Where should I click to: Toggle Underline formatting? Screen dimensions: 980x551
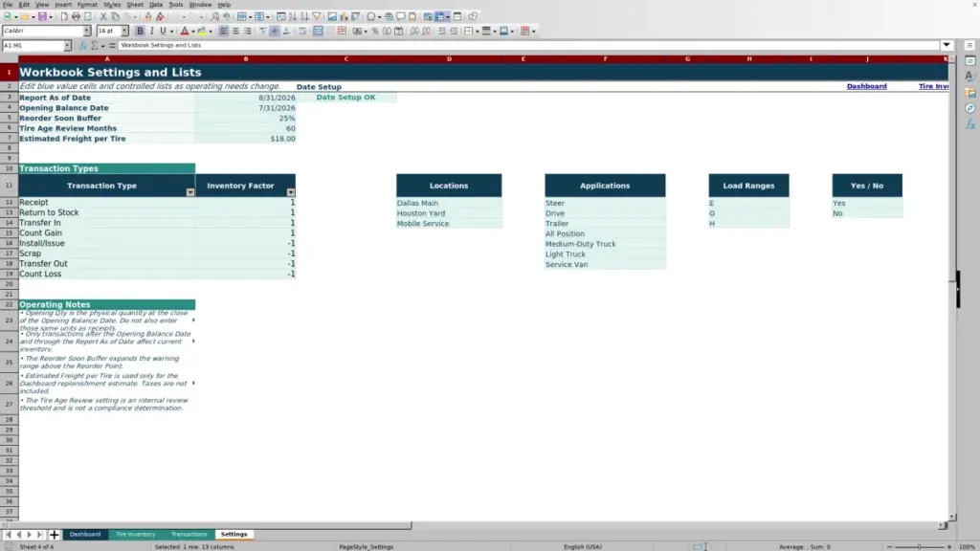pyautogui.click(x=163, y=32)
